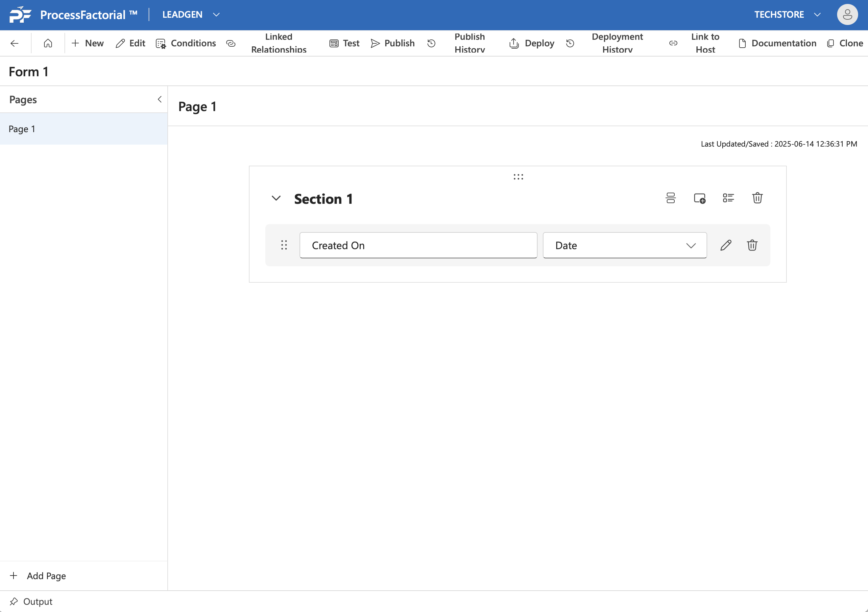The image size is (868, 612).
Task: Open the checklist properties icon in Section 1
Action: pyautogui.click(x=728, y=198)
